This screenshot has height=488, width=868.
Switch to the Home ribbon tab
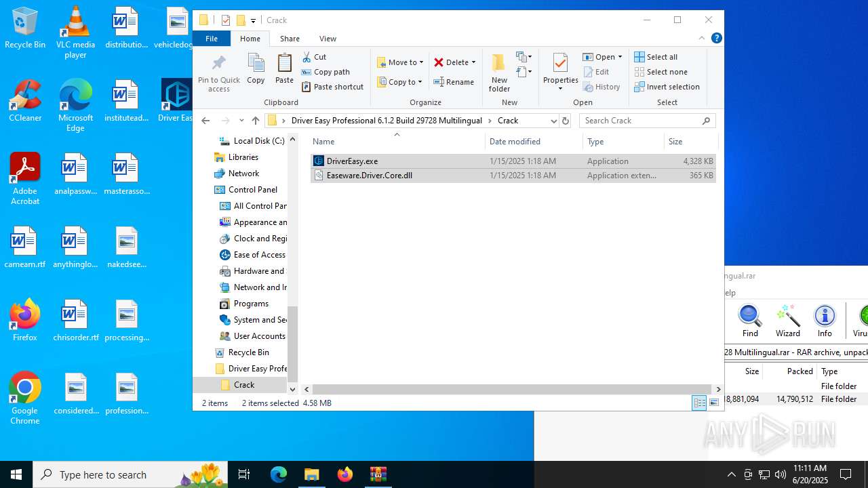pyautogui.click(x=250, y=39)
